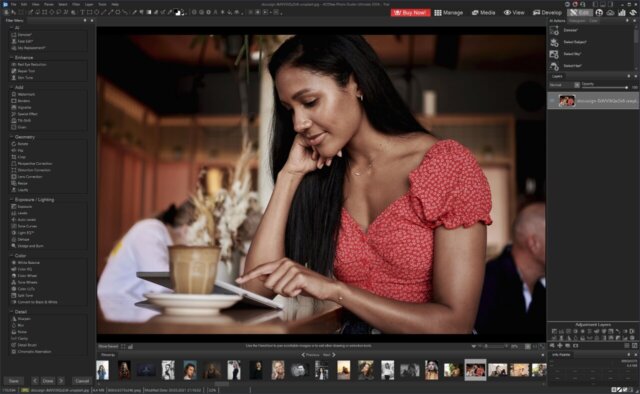Open the Tools menu

[102, 4]
